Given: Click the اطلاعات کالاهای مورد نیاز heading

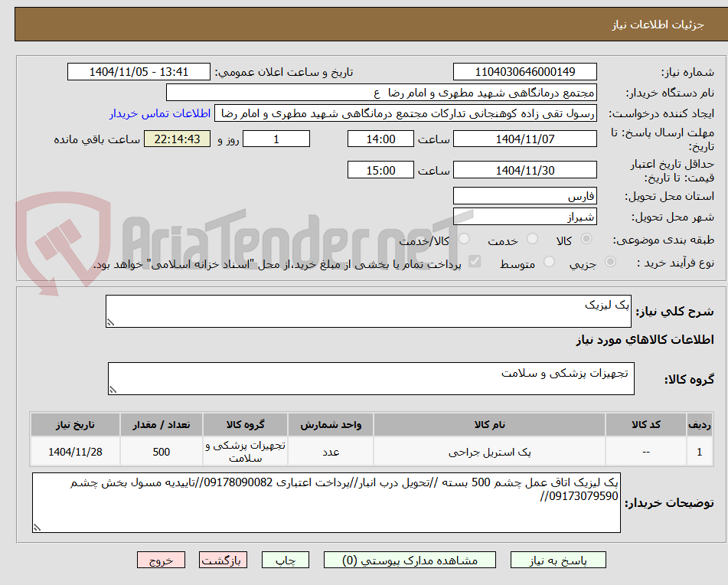Looking at the screenshot, I should pyautogui.click(x=645, y=340).
